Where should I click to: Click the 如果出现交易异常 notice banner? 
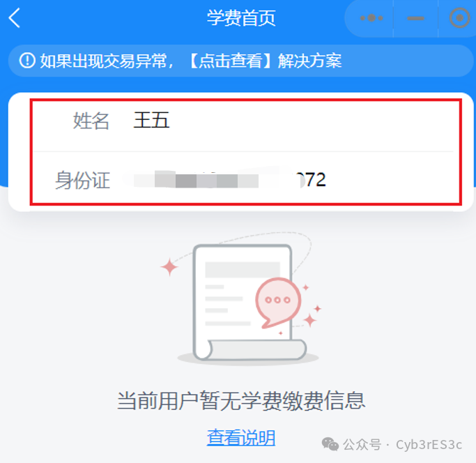[x=240, y=61]
